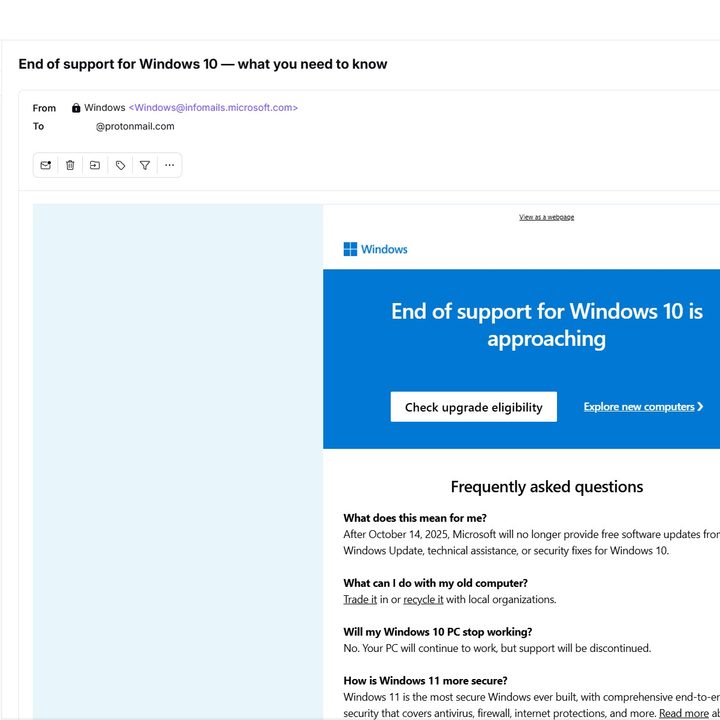
Task: Open the Explore new computers link
Action: 639,407
